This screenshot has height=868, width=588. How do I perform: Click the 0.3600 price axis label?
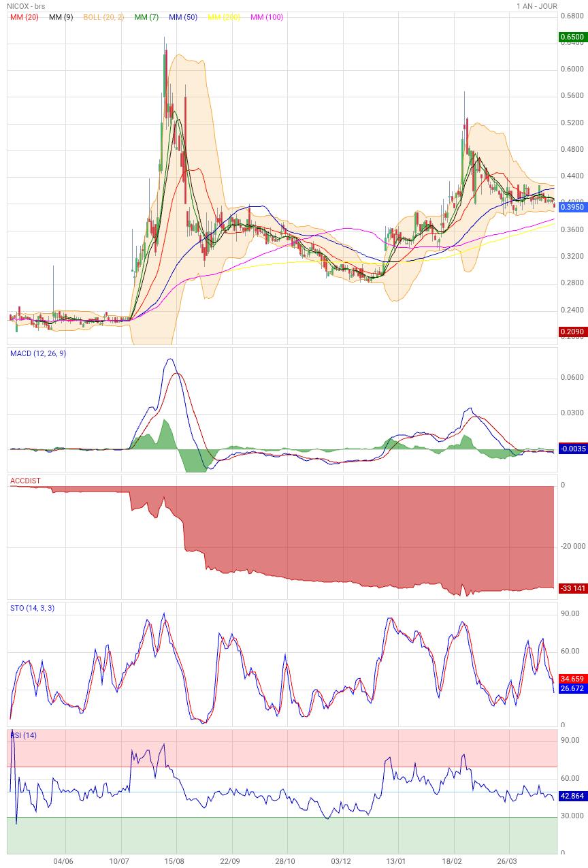click(x=572, y=229)
